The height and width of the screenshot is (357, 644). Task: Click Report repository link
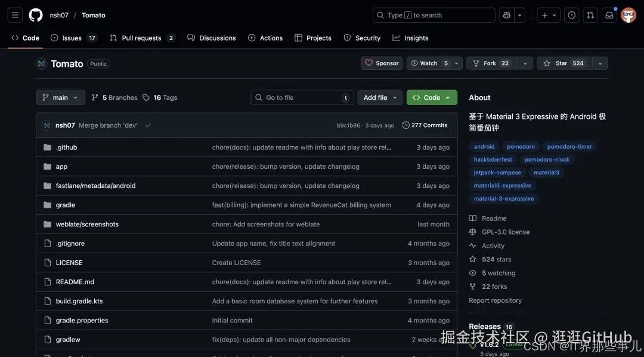pyautogui.click(x=496, y=300)
